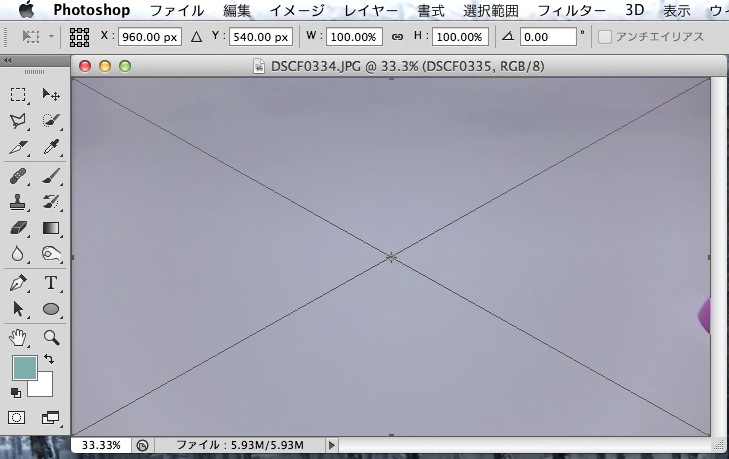Choose the Polygonal Lasso tool
Viewport: 729px width, 459px height.
pos(18,121)
